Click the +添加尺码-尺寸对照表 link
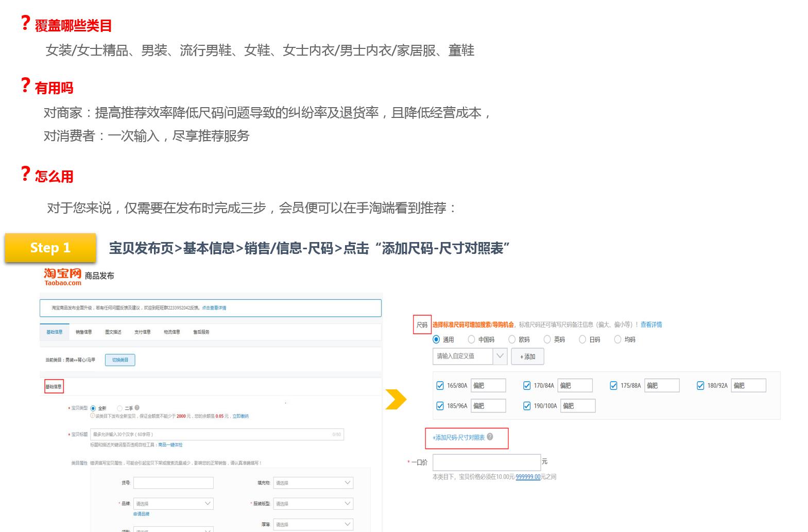This screenshot has height=532, width=808. [x=458, y=437]
